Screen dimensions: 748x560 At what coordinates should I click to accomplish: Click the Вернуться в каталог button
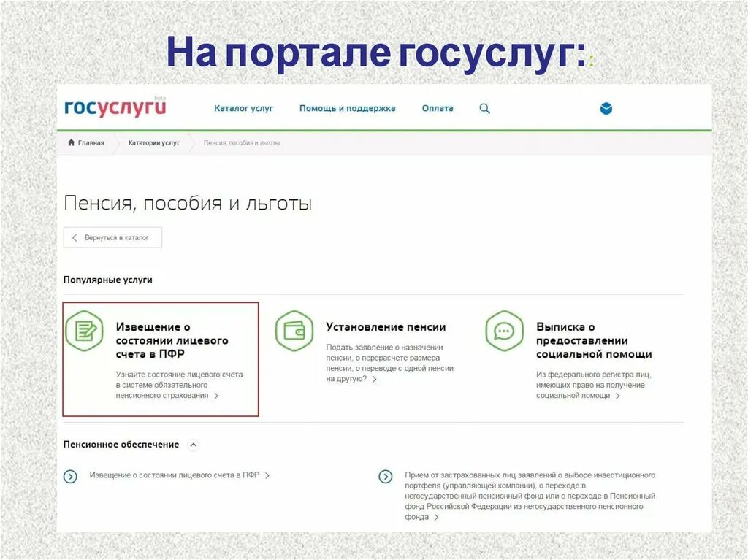coord(112,237)
